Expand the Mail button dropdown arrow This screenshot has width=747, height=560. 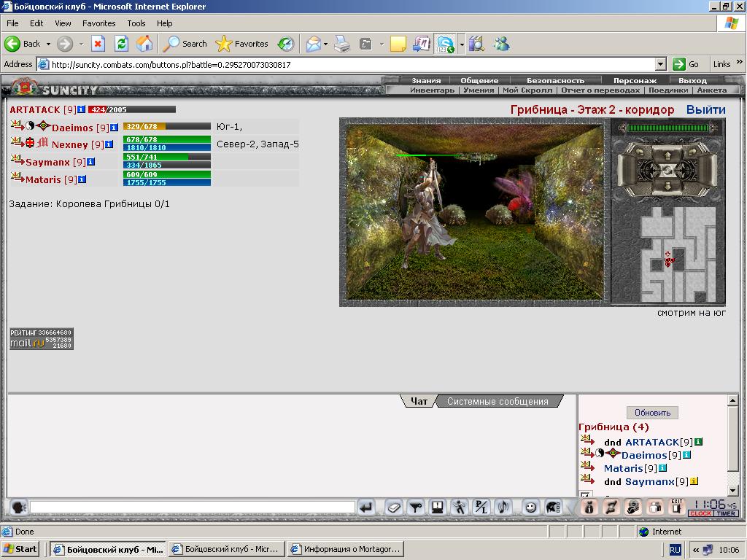(326, 44)
